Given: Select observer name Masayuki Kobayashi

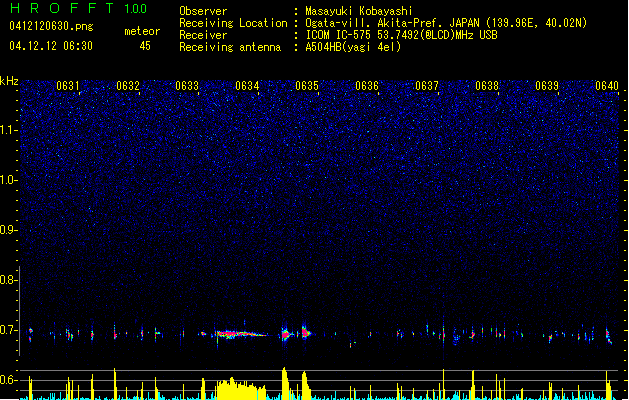Looking at the screenshot, I should 359,11.
